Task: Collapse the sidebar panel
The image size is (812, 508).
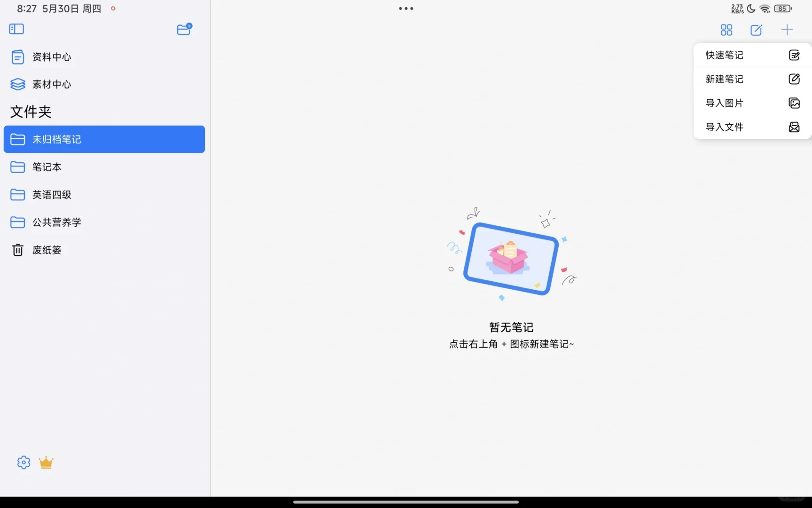Action: [x=16, y=29]
